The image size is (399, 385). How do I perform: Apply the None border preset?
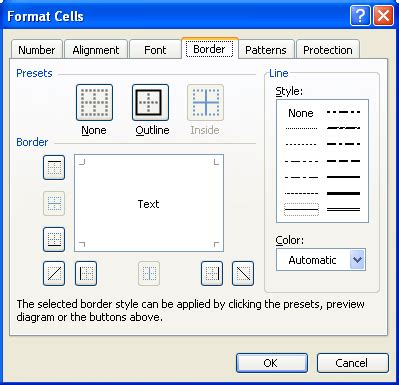[94, 103]
